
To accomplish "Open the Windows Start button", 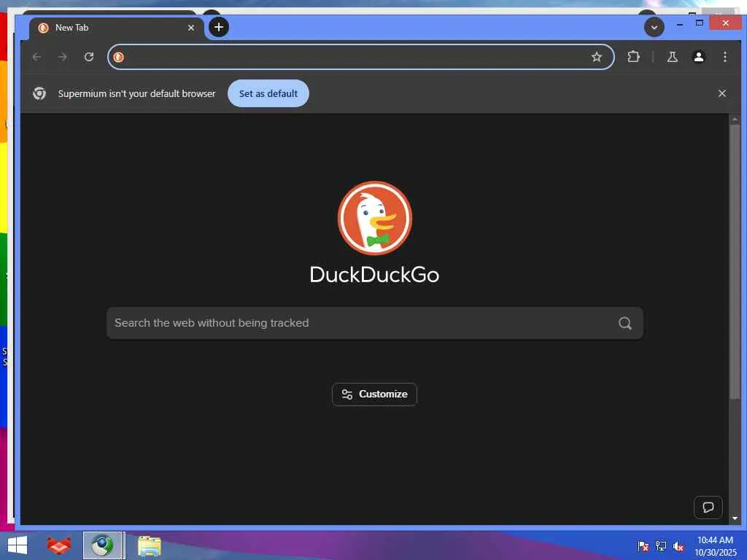I will coord(18,545).
